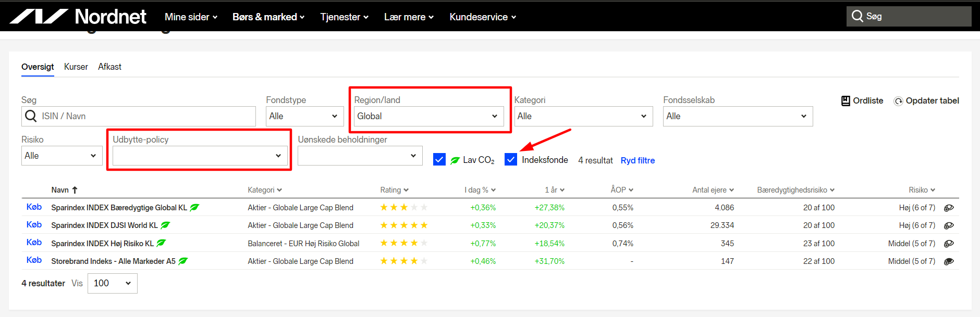This screenshot has width=980, height=317.
Task: Click compare icon for Storebrand Indeks - Alle Markeder A5
Action: click(x=949, y=261)
